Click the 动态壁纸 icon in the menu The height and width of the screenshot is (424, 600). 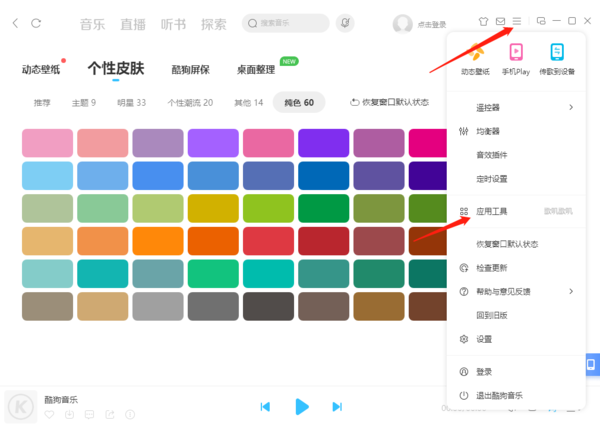coord(475,58)
